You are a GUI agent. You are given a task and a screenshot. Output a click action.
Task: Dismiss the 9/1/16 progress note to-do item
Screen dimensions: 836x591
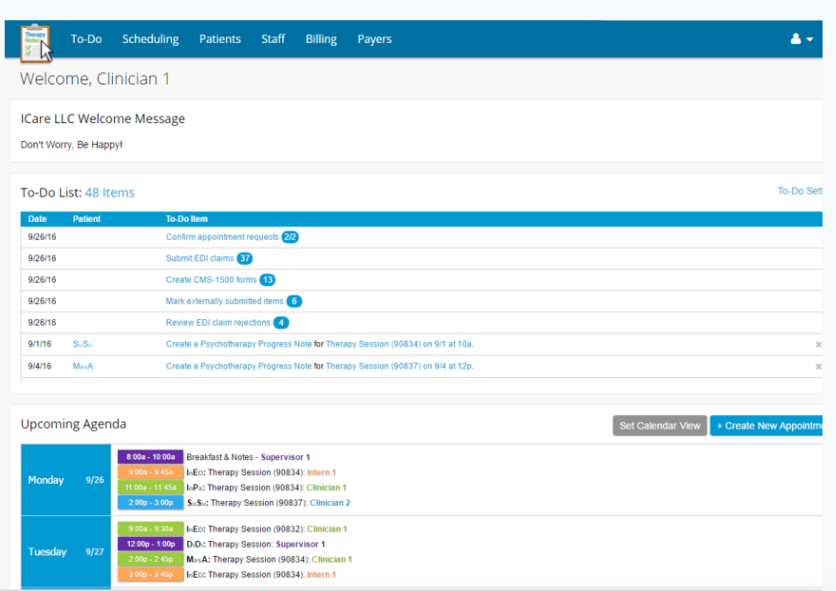(x=818, y=344)
